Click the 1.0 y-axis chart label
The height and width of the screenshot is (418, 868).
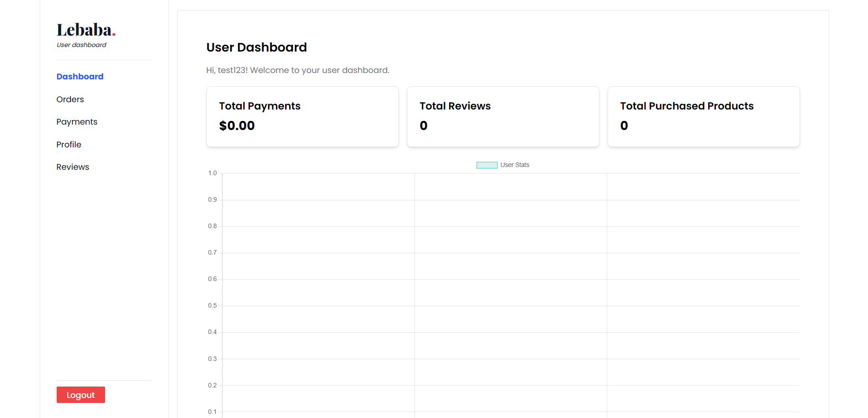[212, 173]
